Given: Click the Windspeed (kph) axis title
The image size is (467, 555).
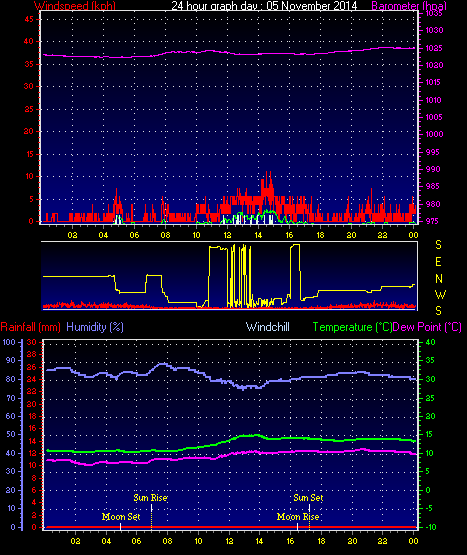Looking at the screenshot, I should [x=75, y=5].
